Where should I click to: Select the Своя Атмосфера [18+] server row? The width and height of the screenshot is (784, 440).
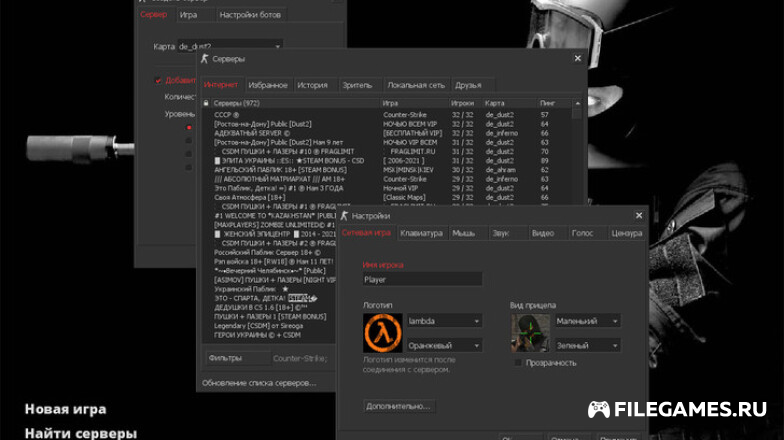tap(386, 197)
